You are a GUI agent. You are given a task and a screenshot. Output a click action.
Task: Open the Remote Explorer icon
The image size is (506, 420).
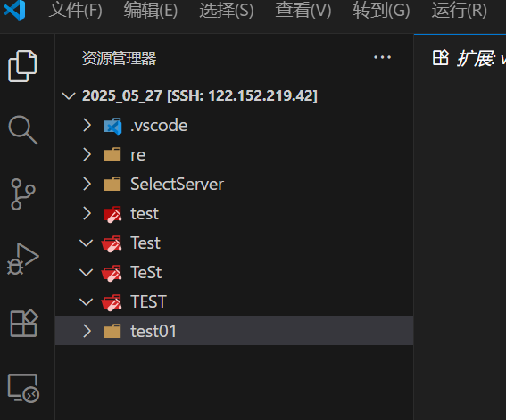click(23, 388)
